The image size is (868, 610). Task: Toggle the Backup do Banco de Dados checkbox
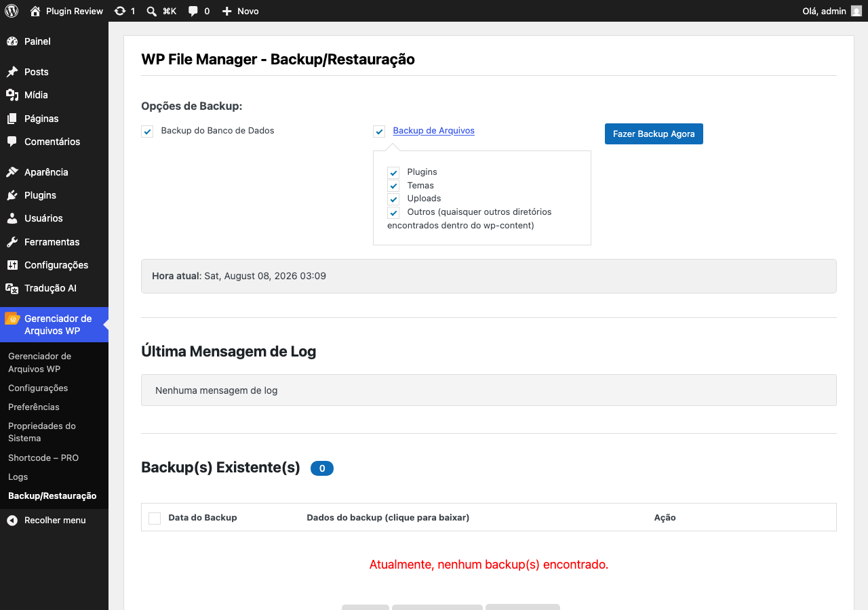(147, 131)
